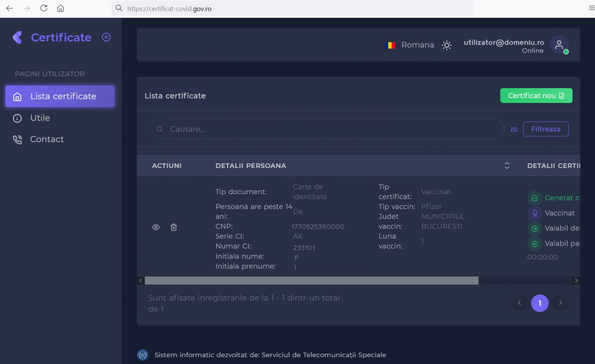Go to browser home page

60,8
